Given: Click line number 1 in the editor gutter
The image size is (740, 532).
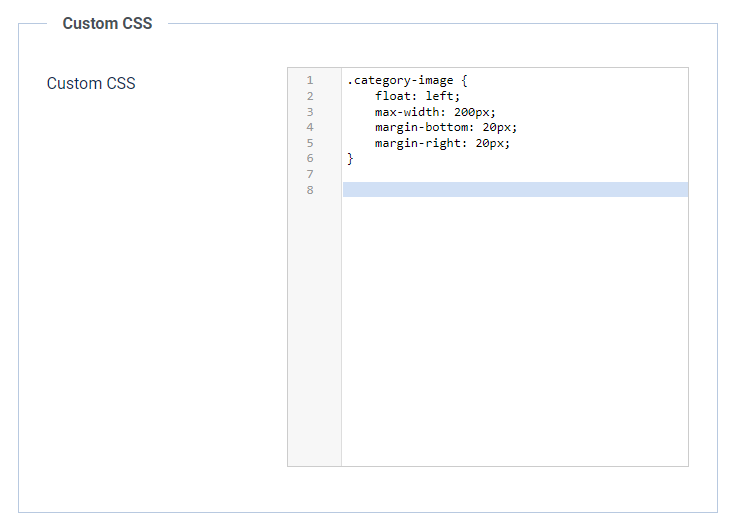Looking at the screenshot, I should pyautogui.click(x=310, y=80).
